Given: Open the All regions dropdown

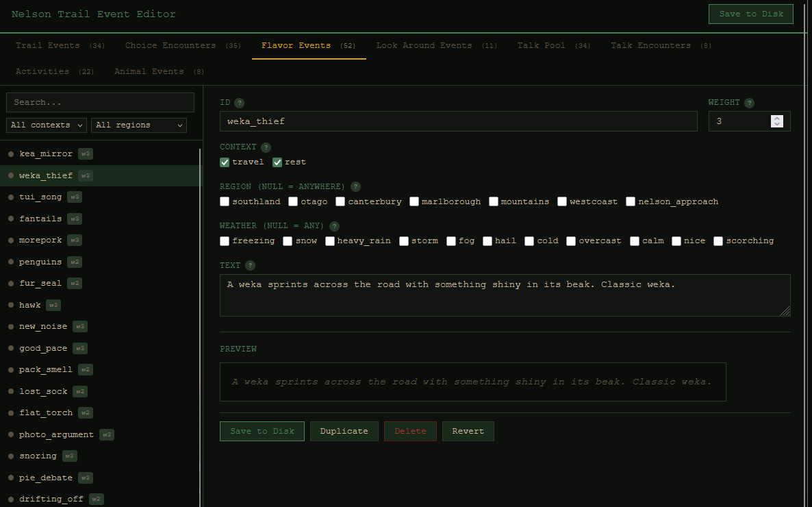Looking at the screenshot, I should coord(139,125).
